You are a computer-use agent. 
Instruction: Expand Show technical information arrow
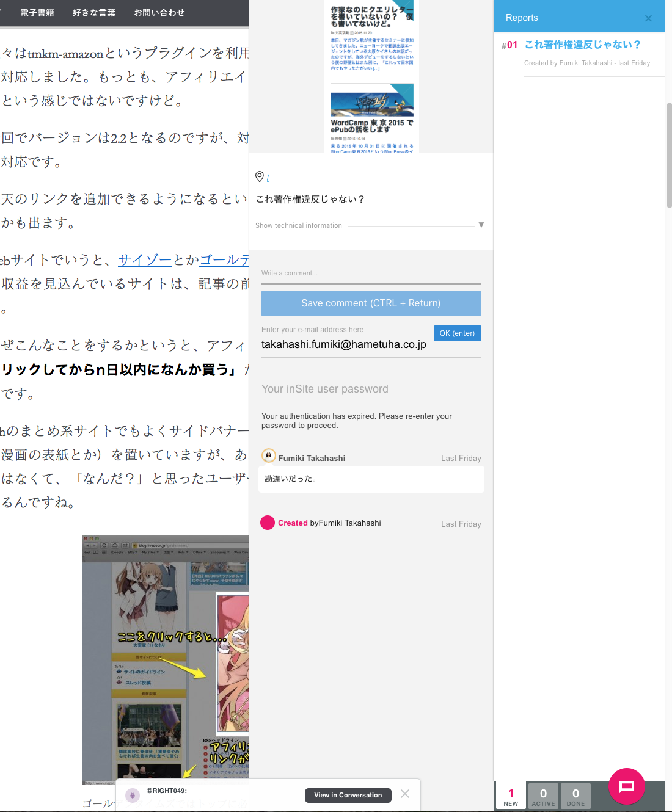pyautogui.click(x=481, y=225)
